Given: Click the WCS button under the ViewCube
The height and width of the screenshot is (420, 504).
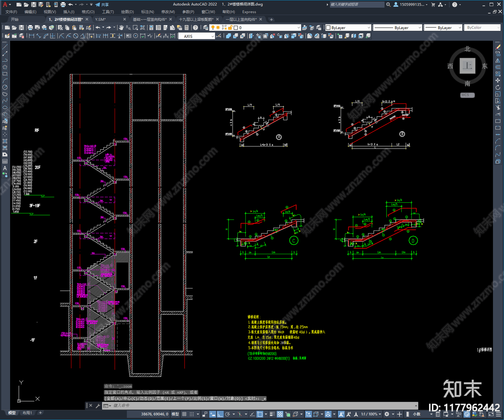Looking at the screenshot, I should (467, 95).
